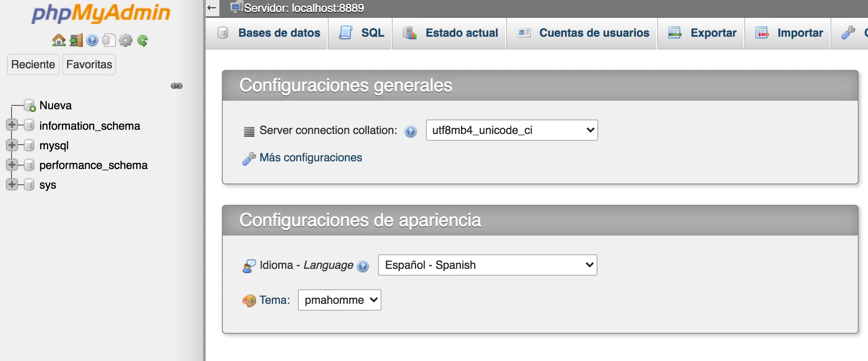The image size is (868, 361).
Task: Switch to the SQL tab
Action: coord(360,33)
